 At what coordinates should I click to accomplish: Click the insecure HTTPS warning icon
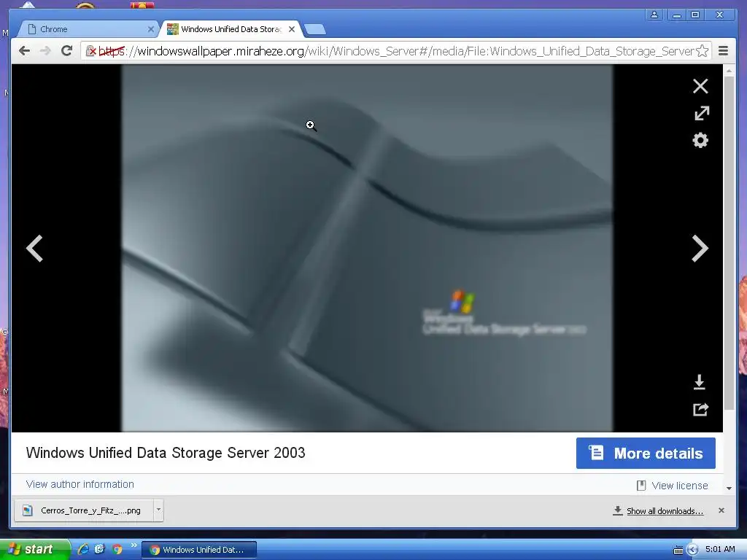coord(90,51)
